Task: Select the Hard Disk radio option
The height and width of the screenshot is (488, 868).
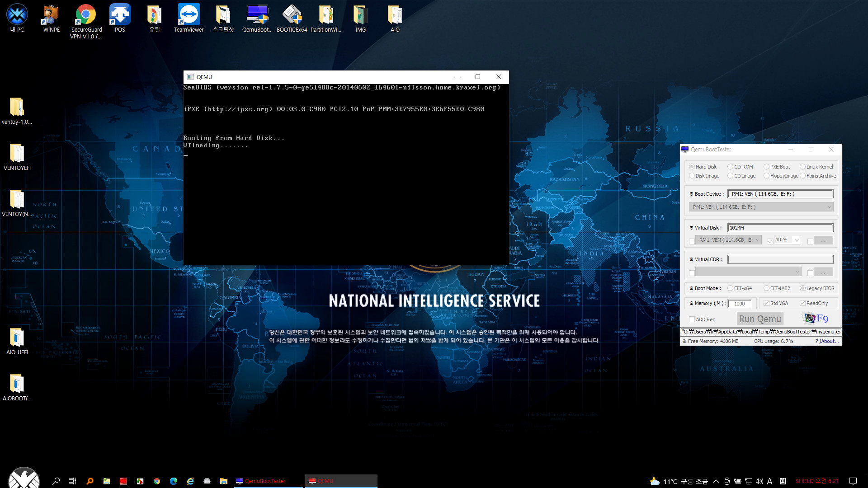Action: coord(703,167)
